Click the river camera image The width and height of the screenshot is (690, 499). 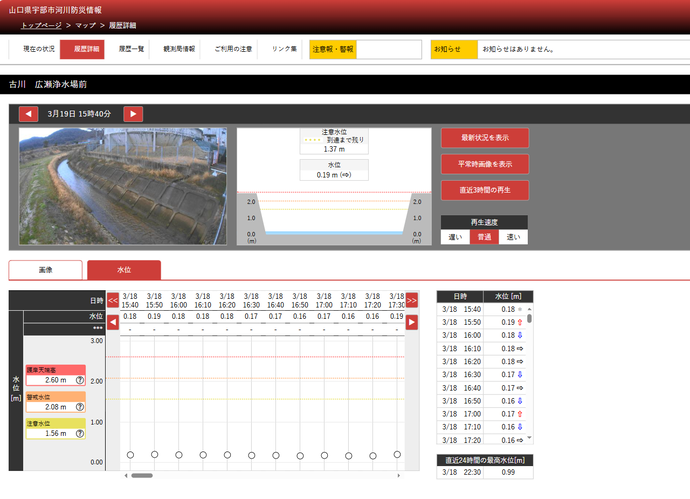[123, 187]
